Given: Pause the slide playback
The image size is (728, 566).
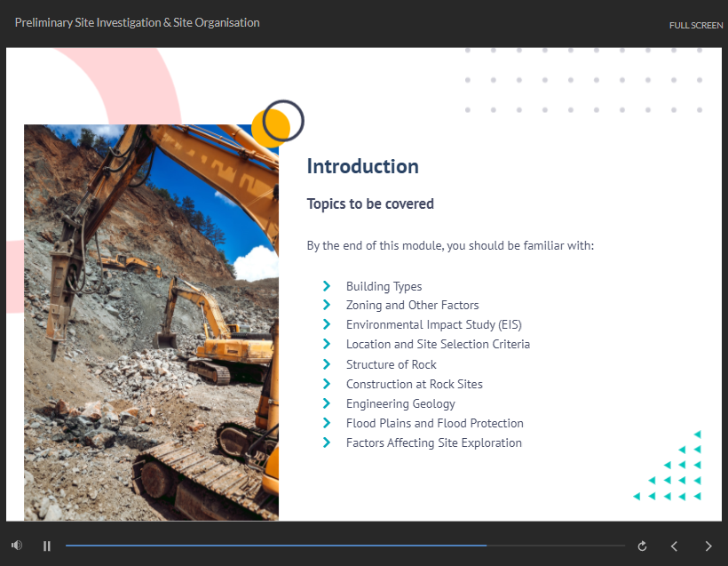Looking at the screenshot, I should pyautogui.click(x=47, y=546).
